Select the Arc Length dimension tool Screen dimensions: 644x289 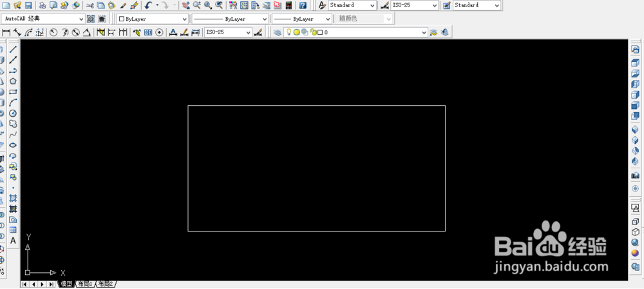[x=29, y=32]
